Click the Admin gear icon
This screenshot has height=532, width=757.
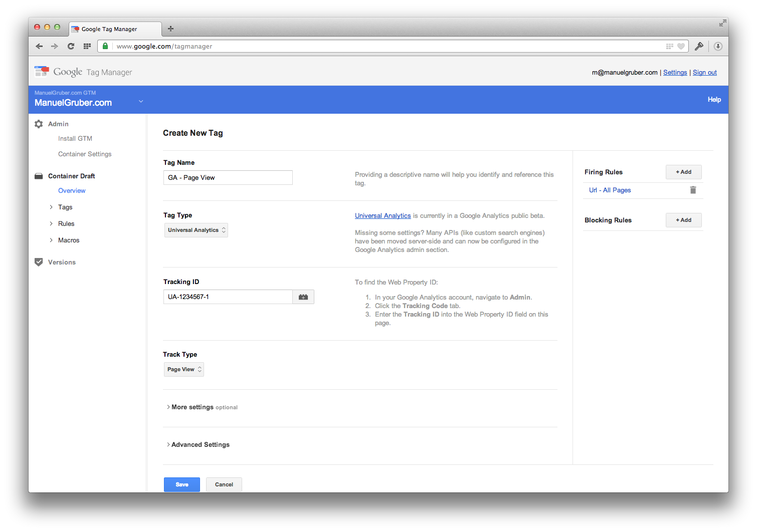pyautogui.click(x=39, y=124)
